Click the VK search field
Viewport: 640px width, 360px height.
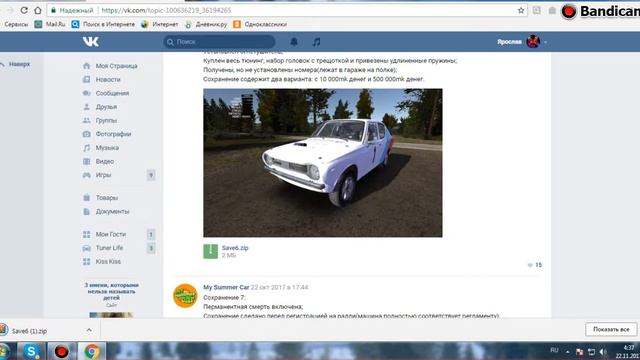219,42
